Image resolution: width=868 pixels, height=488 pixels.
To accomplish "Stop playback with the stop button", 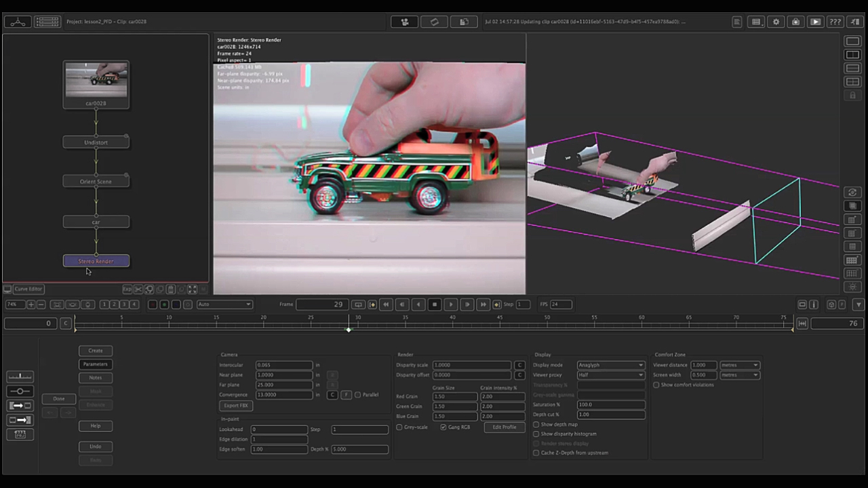I will pyautogui.click(x=435, y=304).
